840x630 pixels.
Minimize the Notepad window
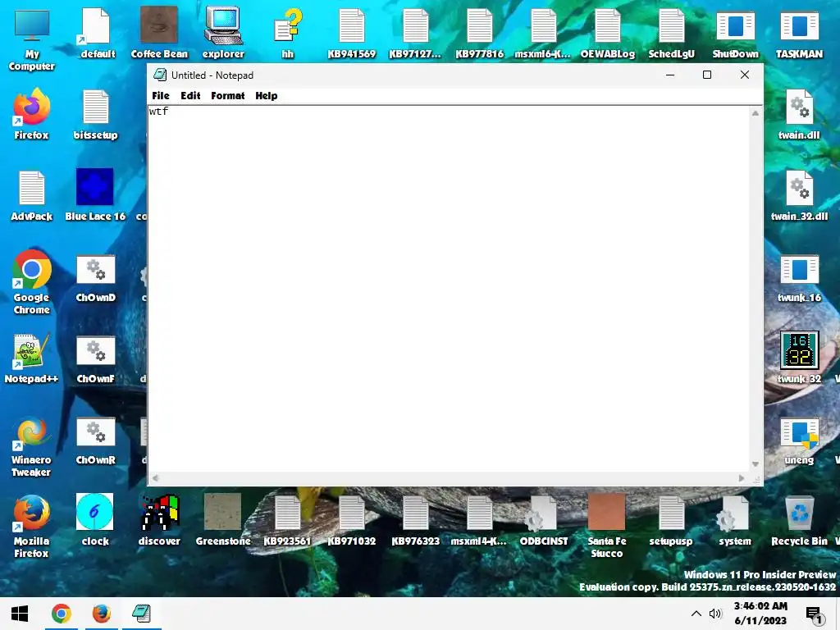(x=670, y=75)
